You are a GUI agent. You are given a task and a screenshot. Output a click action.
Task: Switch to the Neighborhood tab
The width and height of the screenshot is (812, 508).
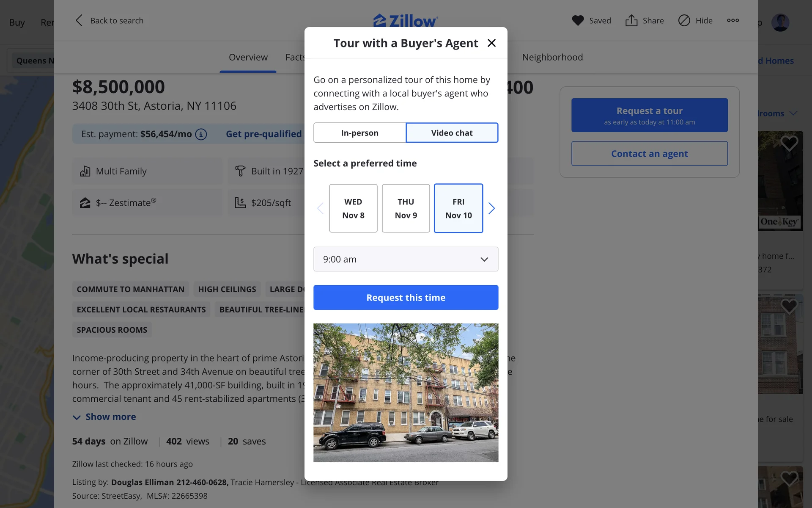click(x=552, y=57)
